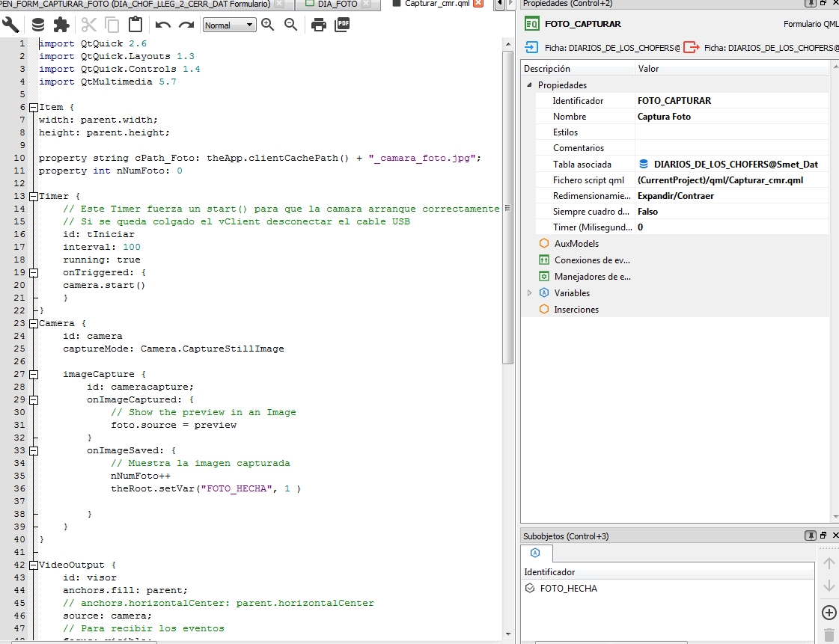Move subobject down with arrow
Viewport: 839px width, 644px height.
[829, 586]
